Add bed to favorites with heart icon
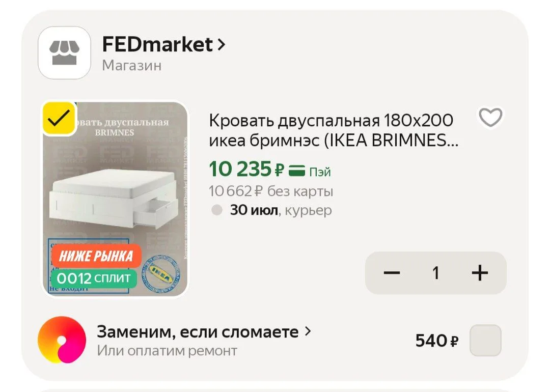The height and width of the screenshot is (392, 550). pyautogui.click(x=490, y=118)
